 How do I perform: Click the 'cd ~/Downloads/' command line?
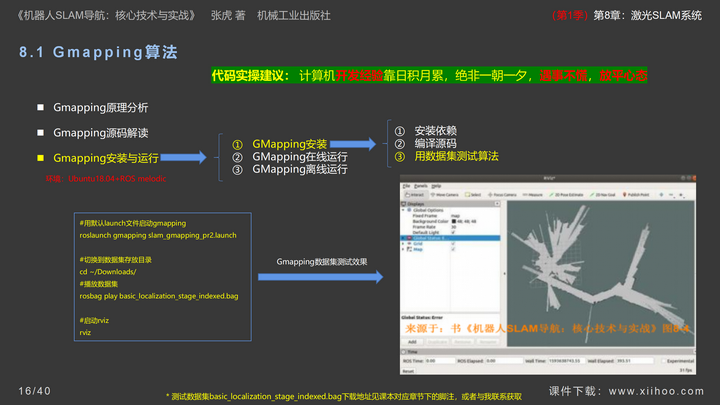108,272
